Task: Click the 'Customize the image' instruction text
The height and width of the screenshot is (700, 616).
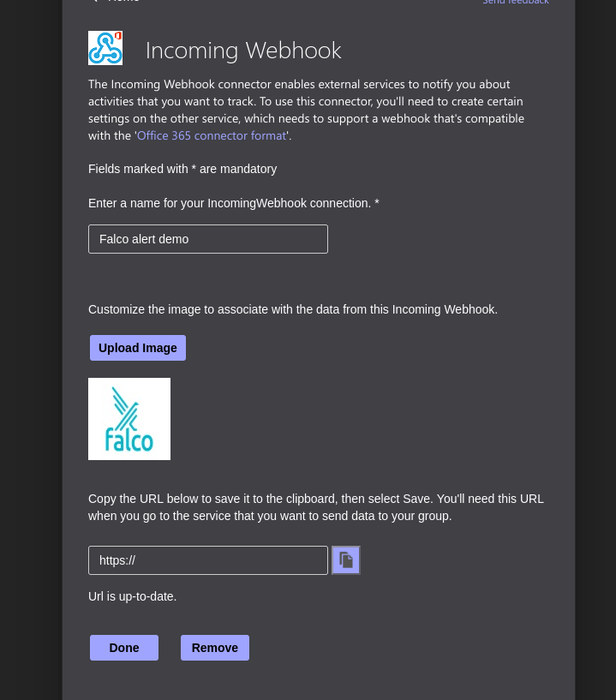Action: click(293, 309)
